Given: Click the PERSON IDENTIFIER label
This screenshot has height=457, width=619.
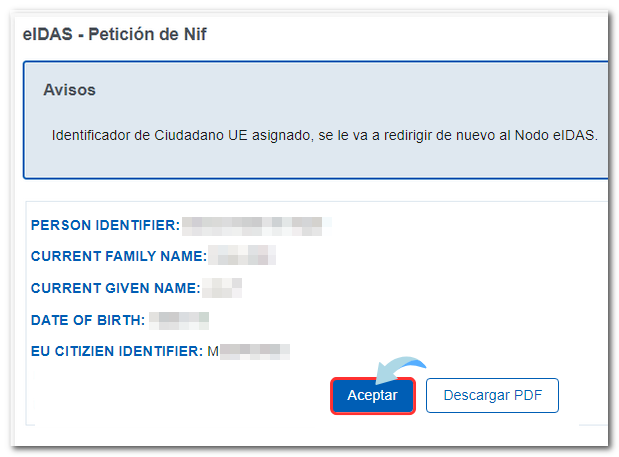Looking at the screenshot, I should [x=105, y=225].
